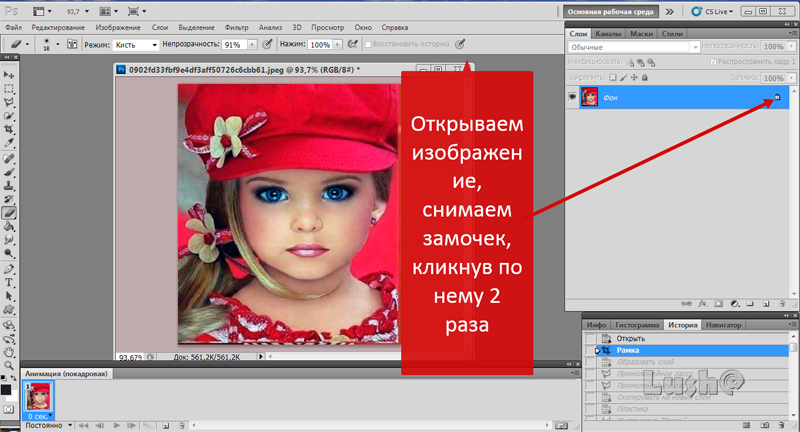Viewport: 800px width, 432px height.
Task: Select animation frame 1 thumbnail
Action: pyautogui.click(x=39, y=396)
